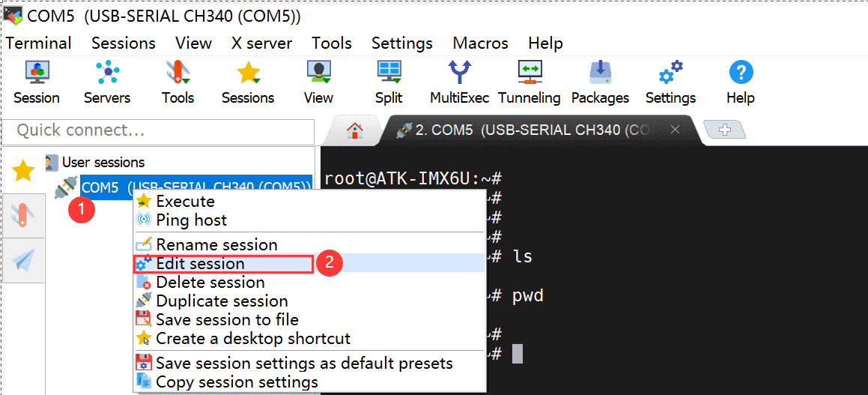The image size is (868, 395).
Task: Select Edit session from context menu
Action: [200, 264]
